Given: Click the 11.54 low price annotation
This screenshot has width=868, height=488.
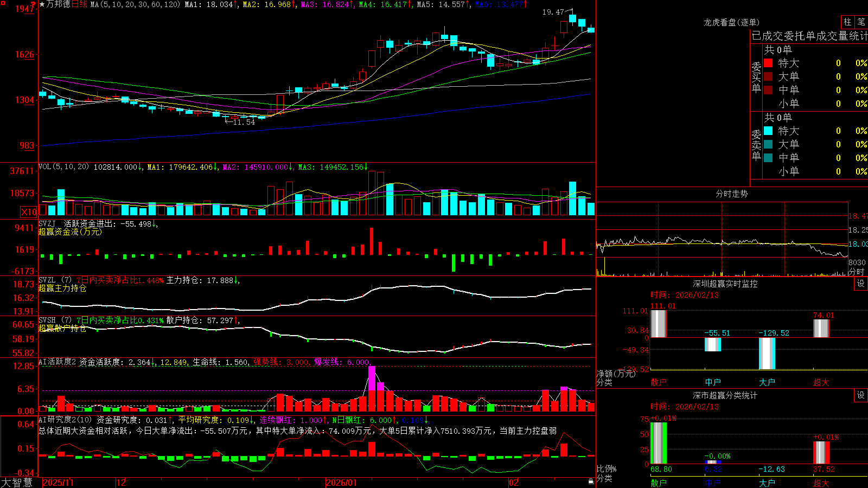Looking at the screenshot, I should click(244, 122).
